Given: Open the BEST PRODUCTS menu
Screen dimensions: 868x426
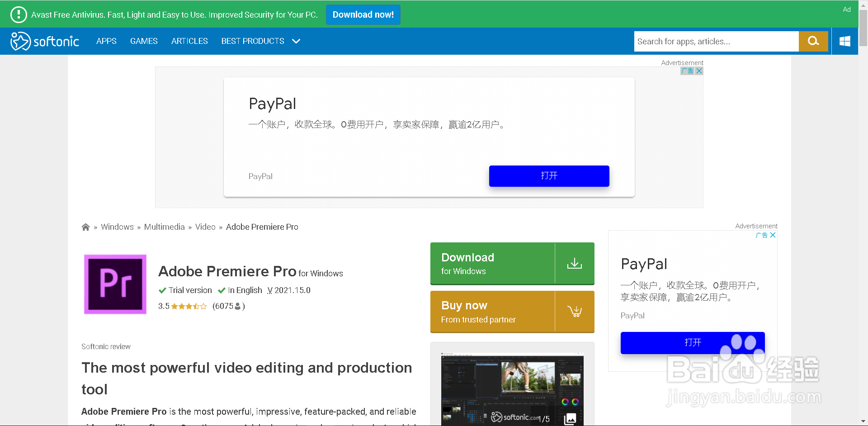Looking at the screenshot, I should click(x=253, y=41).
